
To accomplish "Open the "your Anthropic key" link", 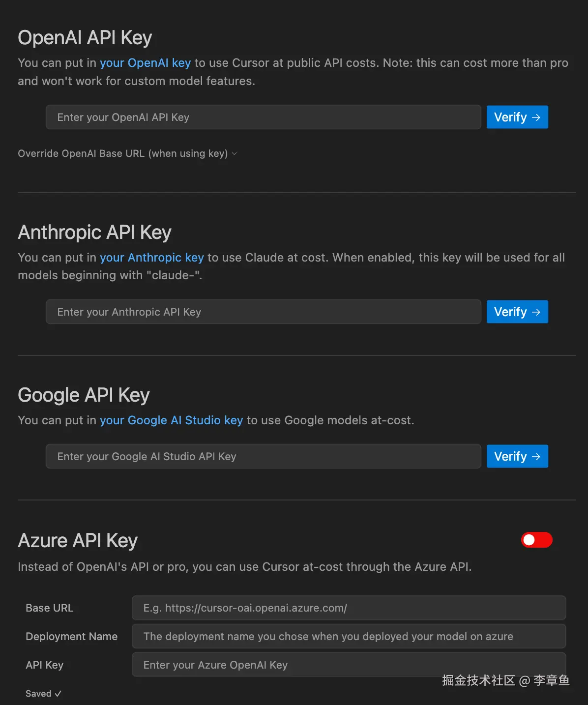I will click(151, 258).
